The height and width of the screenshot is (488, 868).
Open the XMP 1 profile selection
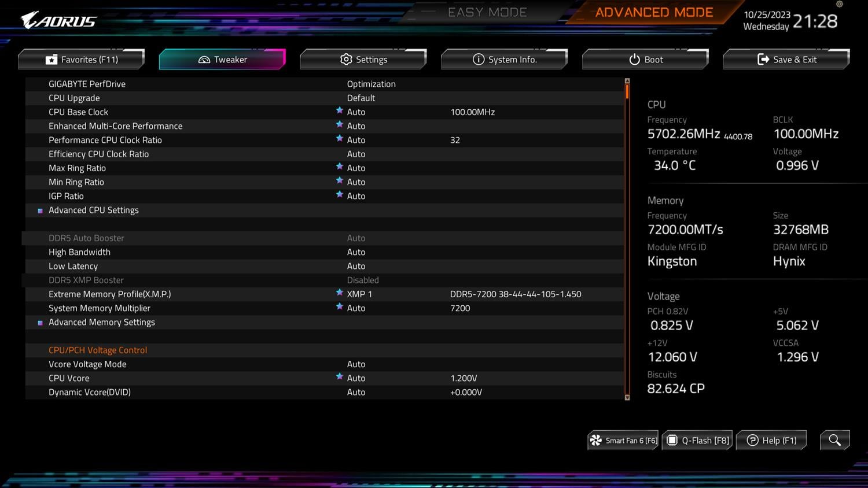tap(359, 294)
